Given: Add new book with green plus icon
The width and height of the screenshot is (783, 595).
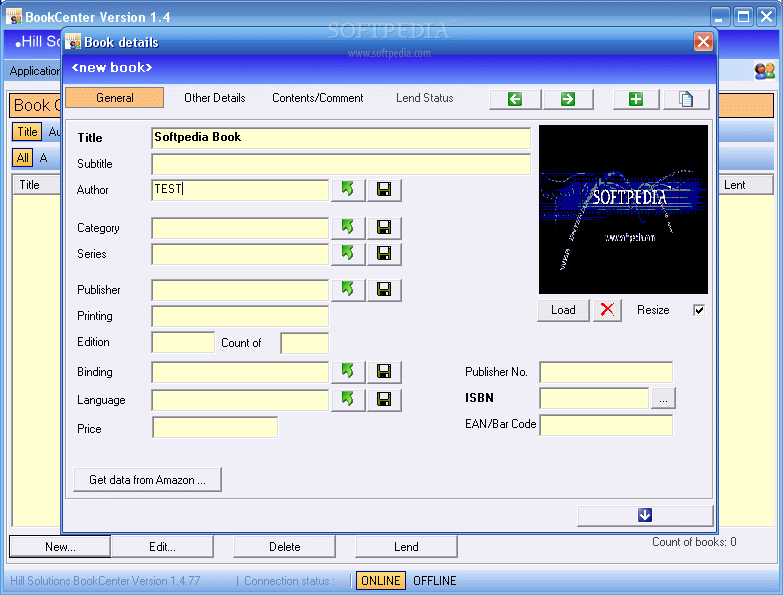Looking at the screenshot, I should [x=636, y=99].
